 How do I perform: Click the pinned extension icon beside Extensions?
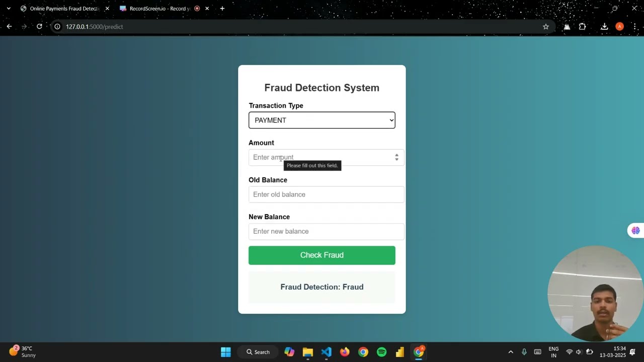567,27
